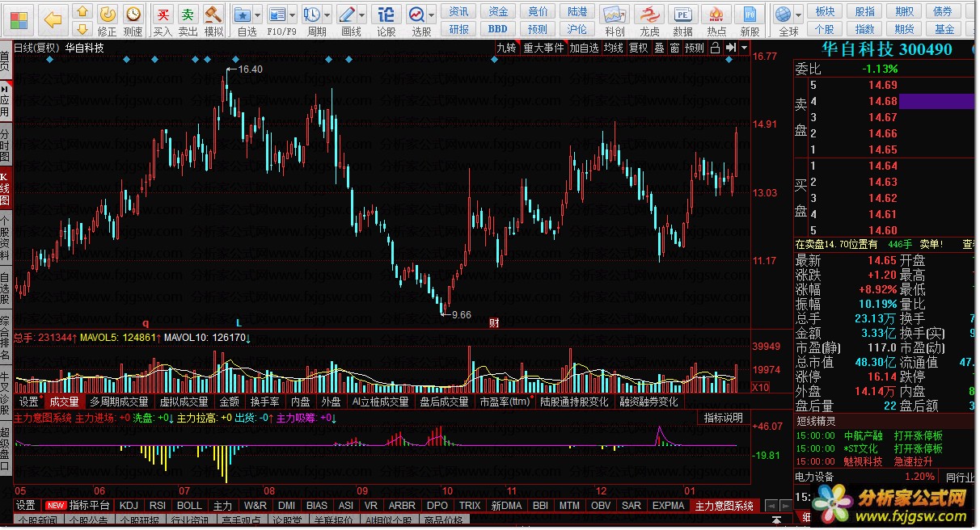Switch to the KDJ indicator tab
Image resolution: width=980 pixels, height=530 pixels.
click(129, 506)
